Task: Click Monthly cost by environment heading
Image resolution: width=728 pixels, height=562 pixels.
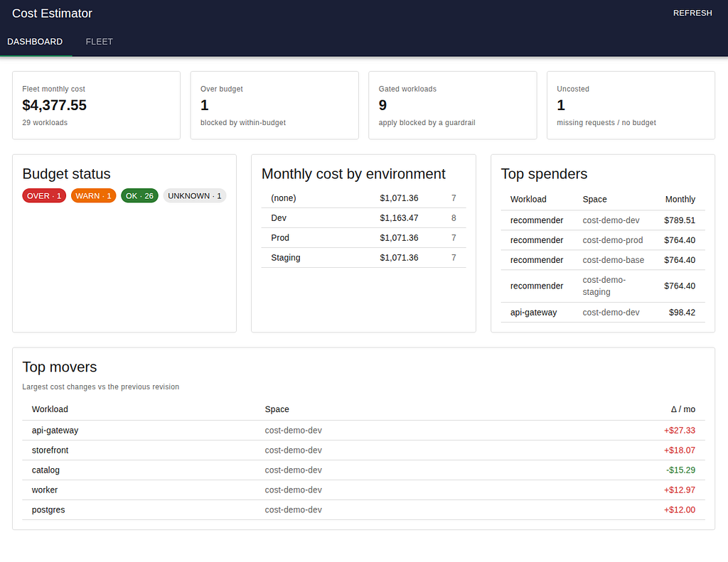Action: [353, 174]
